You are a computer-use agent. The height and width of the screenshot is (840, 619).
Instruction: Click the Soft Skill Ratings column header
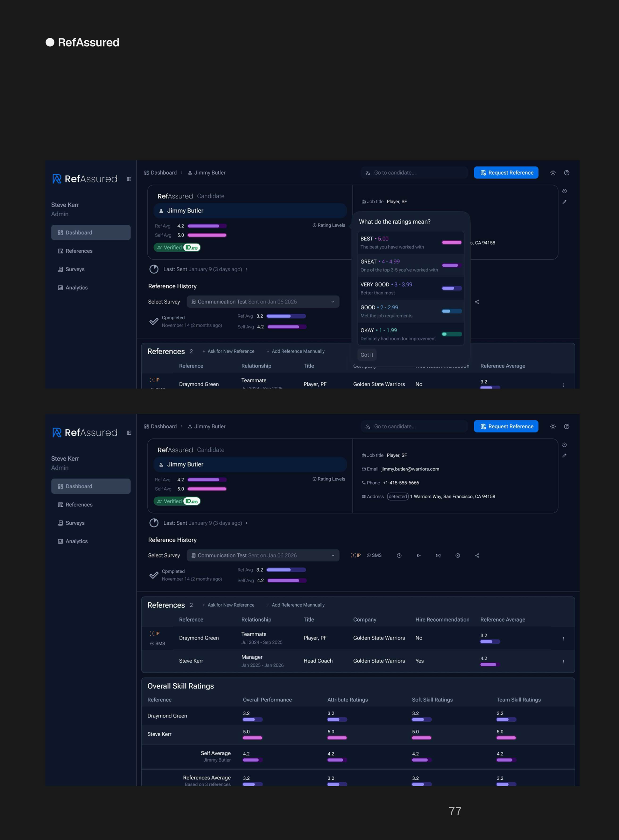432,700
